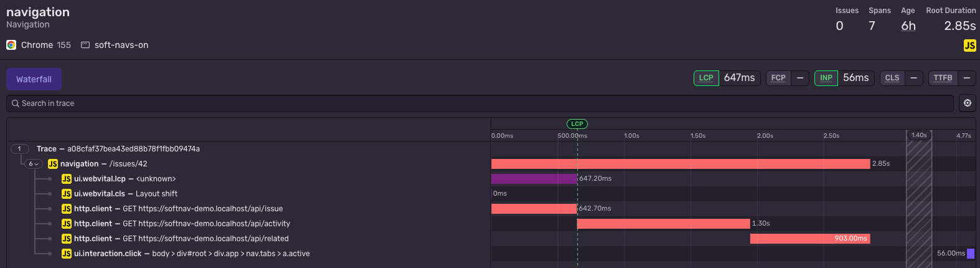
Task: Click JS icon of api/issue http.client span
Action: [x=67, y=209]
